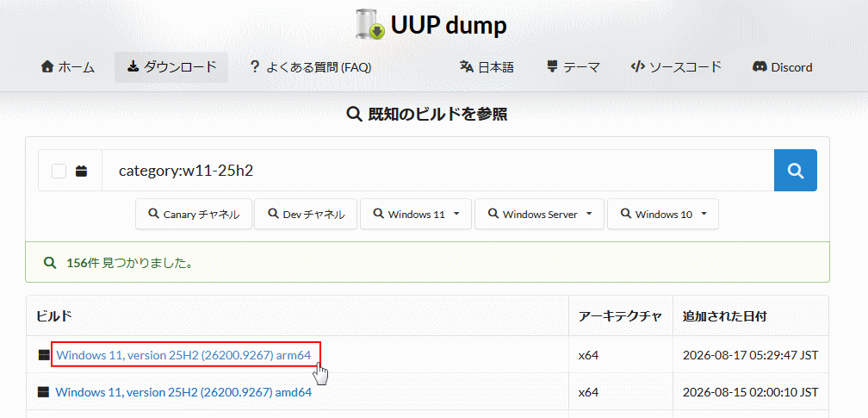
Task: Open the ソースコード link
Action: click(676, 67)
